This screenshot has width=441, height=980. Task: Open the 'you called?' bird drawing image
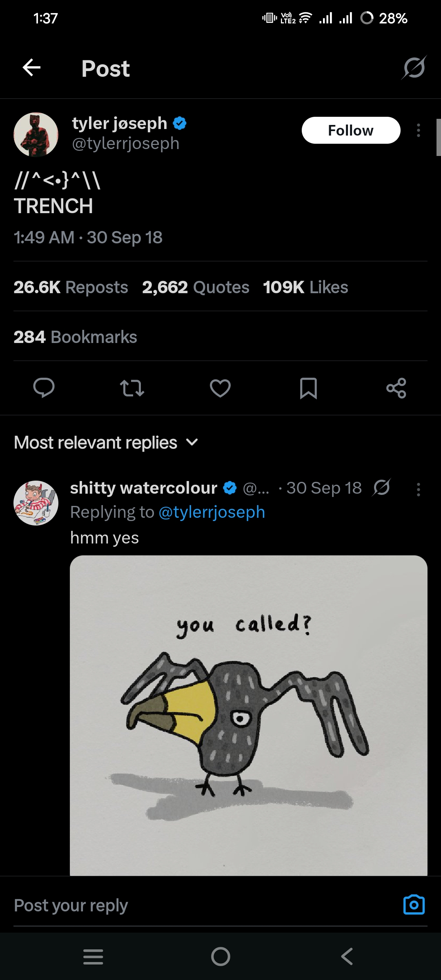[x=248, y=715]
